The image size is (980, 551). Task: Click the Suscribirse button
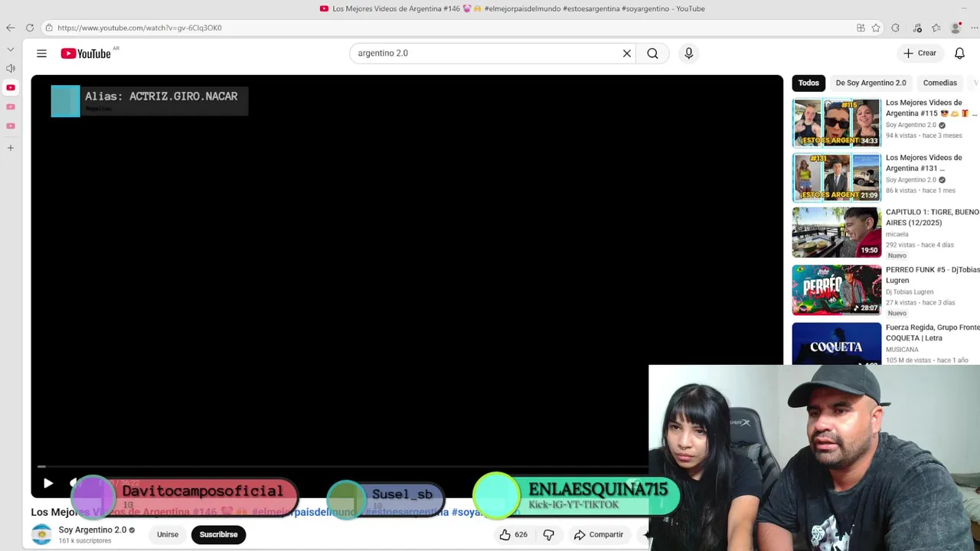(x=219, y=534)
